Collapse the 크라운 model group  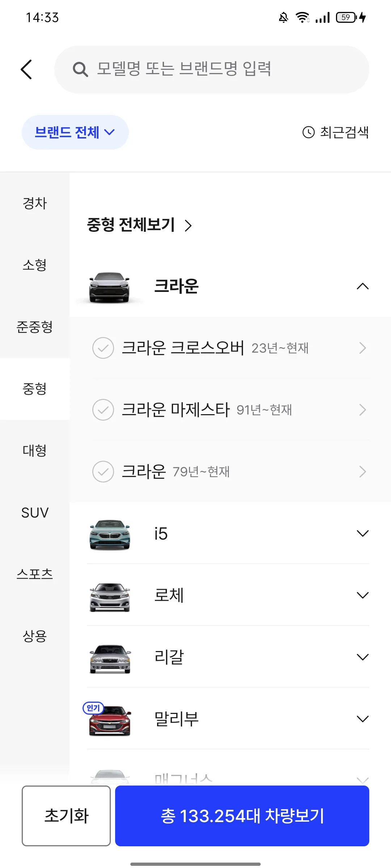pos(362,286)
